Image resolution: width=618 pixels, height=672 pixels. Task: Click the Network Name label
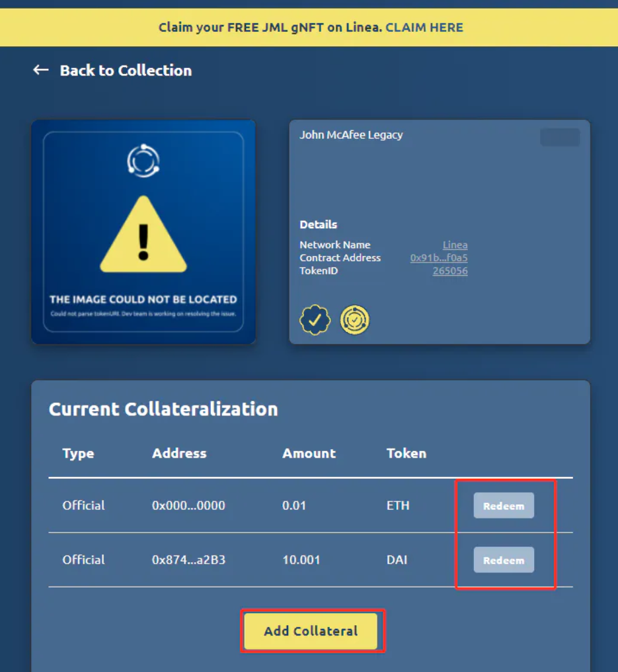[335, 245]
